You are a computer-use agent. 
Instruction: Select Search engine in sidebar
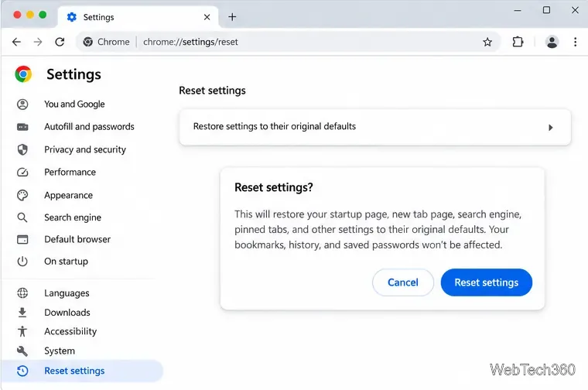pyautogui.click(x=73, y=217)
